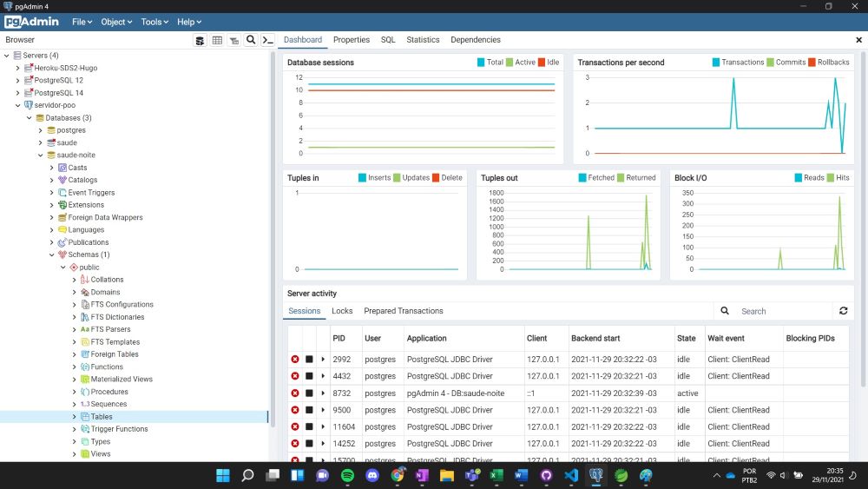Open Excel from the taskbar
868x489 pixels.
click(496, 475)
